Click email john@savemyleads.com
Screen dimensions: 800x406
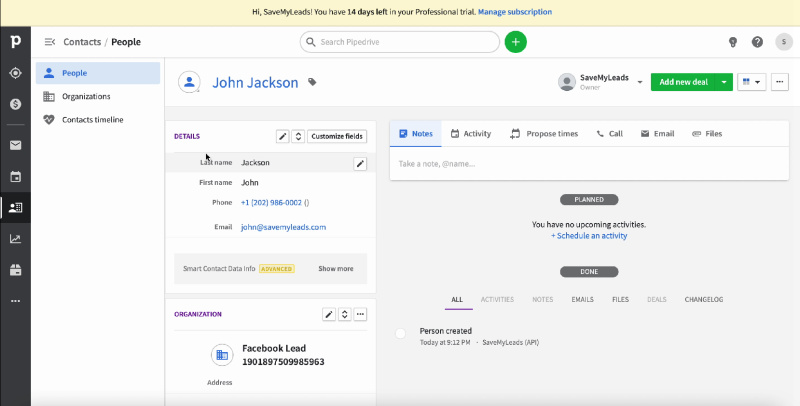(x=283, y=227)
